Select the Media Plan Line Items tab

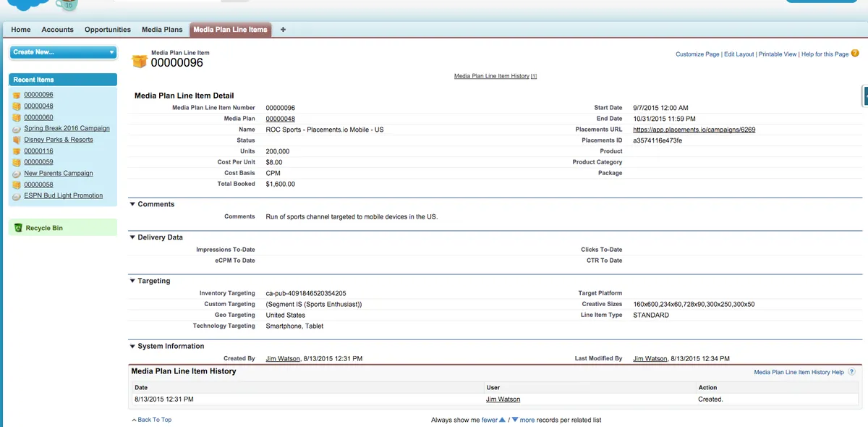click(x=231, y=30)
